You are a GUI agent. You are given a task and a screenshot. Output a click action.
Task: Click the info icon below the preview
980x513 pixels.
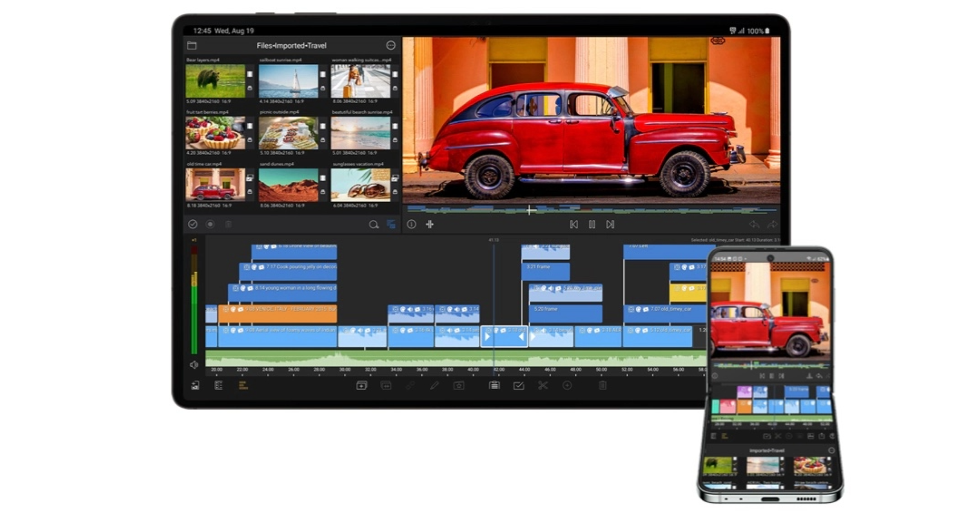(411, 224)
